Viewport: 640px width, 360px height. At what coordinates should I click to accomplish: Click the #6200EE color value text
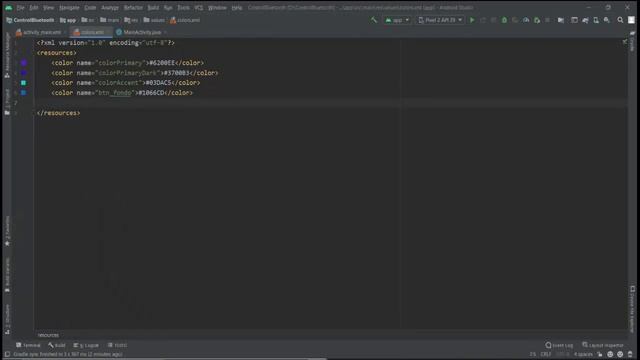click(162, 63)
